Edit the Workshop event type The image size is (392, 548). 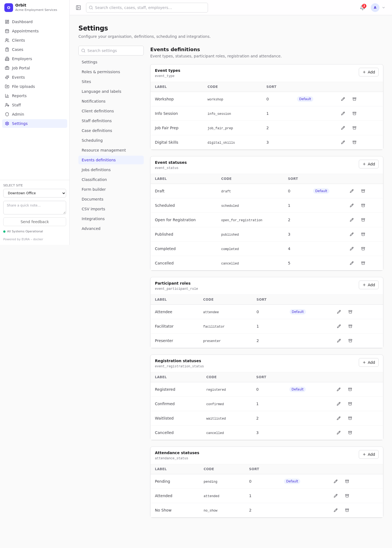pos(343,99)
